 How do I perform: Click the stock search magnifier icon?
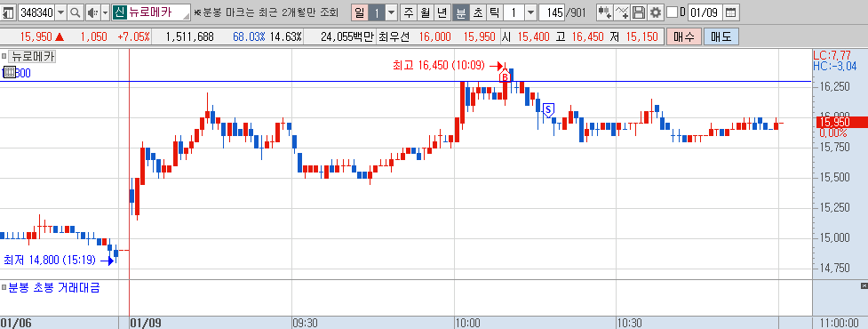[76, 12]
